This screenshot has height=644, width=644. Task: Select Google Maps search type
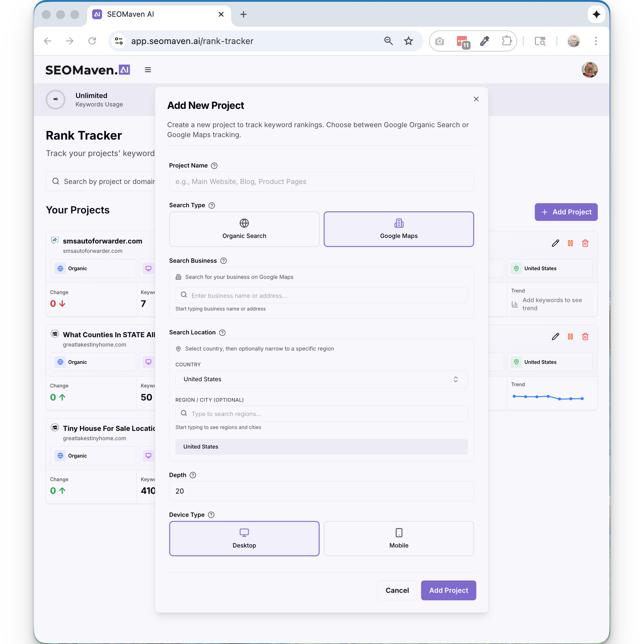(399, 229)
